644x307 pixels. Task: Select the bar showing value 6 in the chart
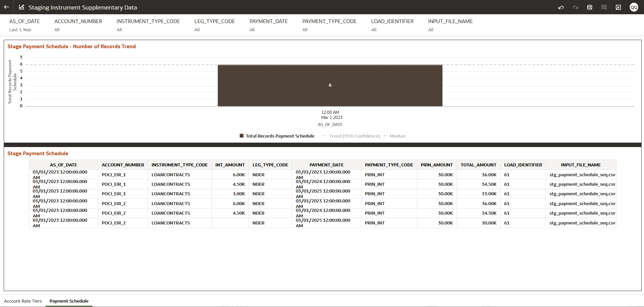329,85
